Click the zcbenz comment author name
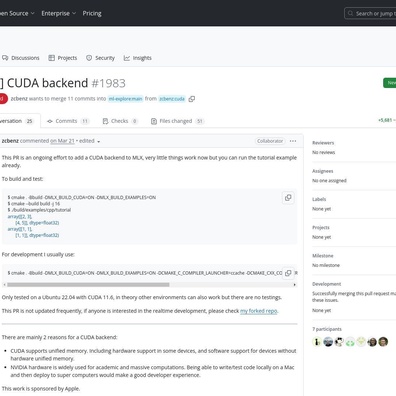396x396 pixels. click(10, 141)
